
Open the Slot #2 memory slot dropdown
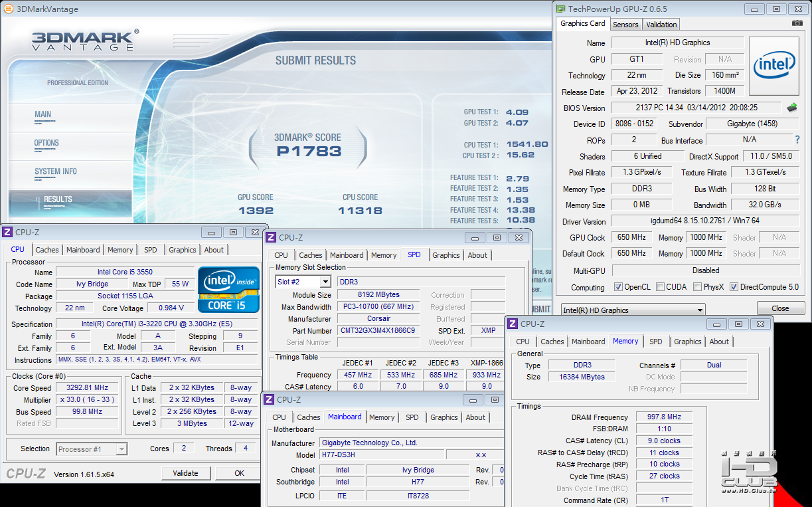point(325,282)
